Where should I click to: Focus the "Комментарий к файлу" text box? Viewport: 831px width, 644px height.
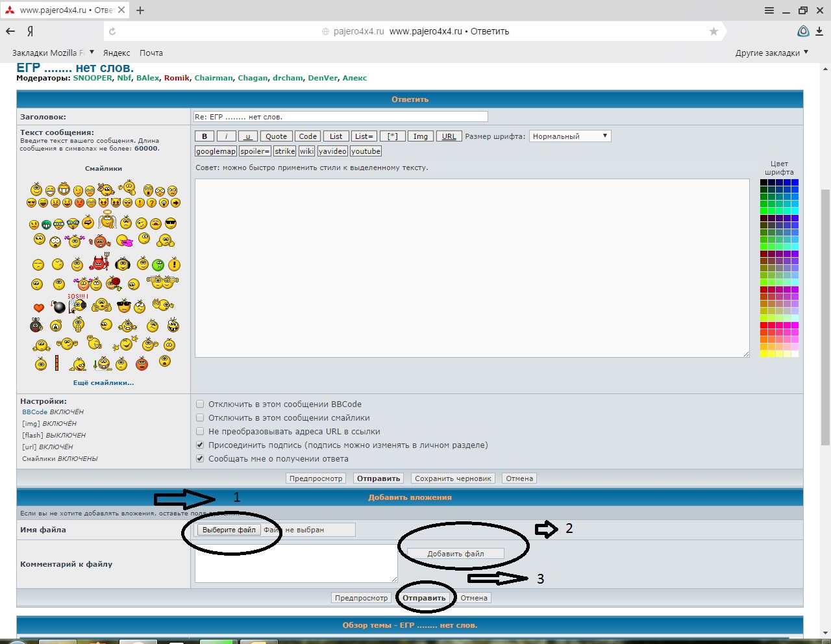[296, 563]
